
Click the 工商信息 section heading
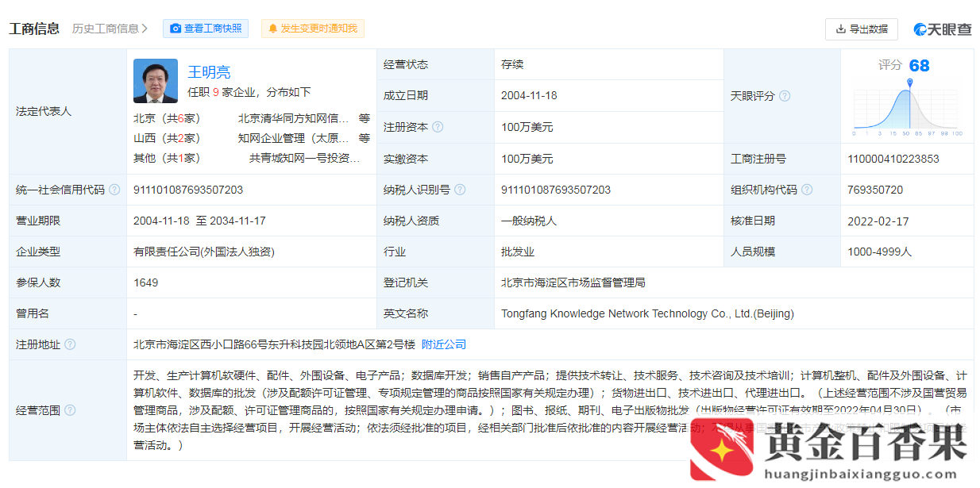point(34,29)
